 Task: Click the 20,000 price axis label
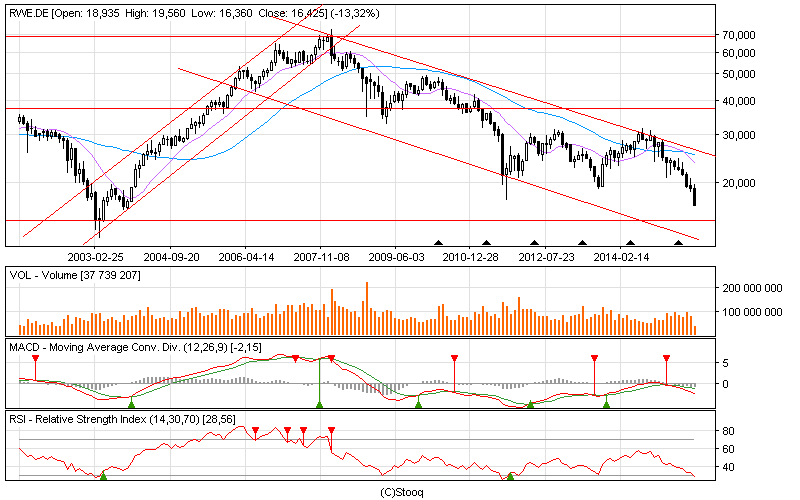coord(739,183)
